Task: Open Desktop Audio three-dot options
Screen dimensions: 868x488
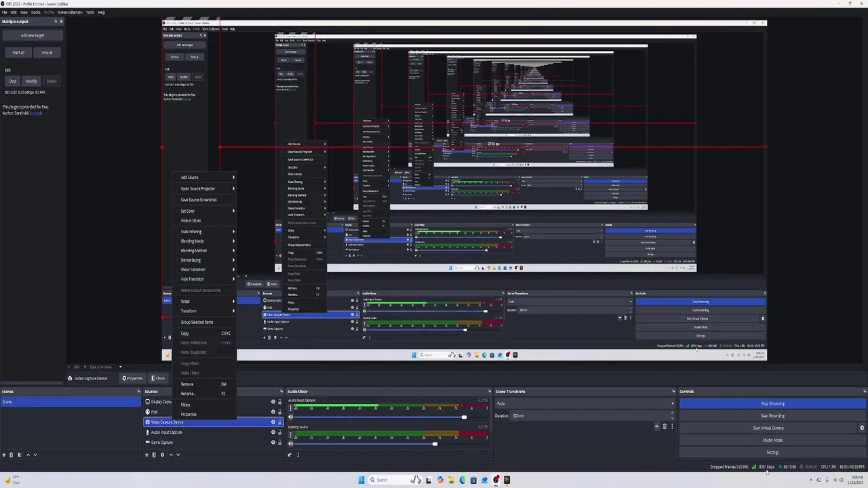Action: click(x=291, y=435)
